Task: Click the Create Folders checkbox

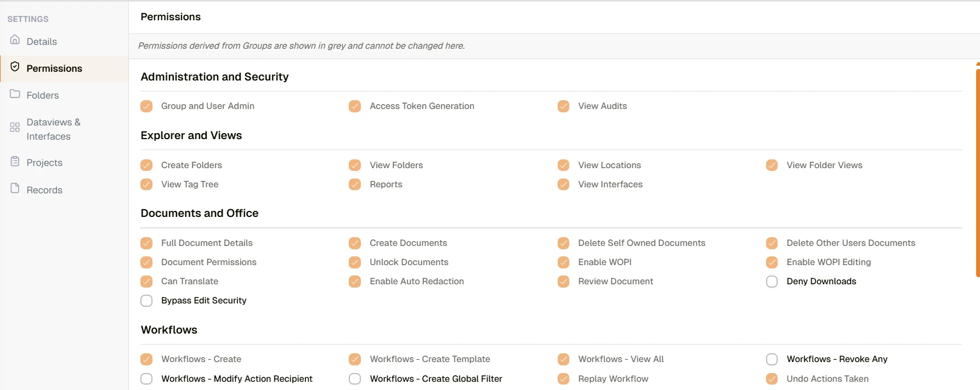Action: coord(146,165)
